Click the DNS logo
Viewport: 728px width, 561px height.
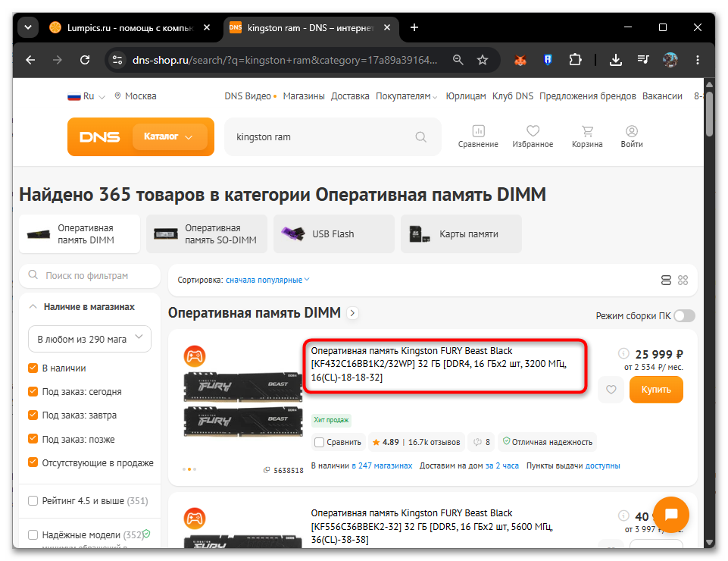[99, 137]
